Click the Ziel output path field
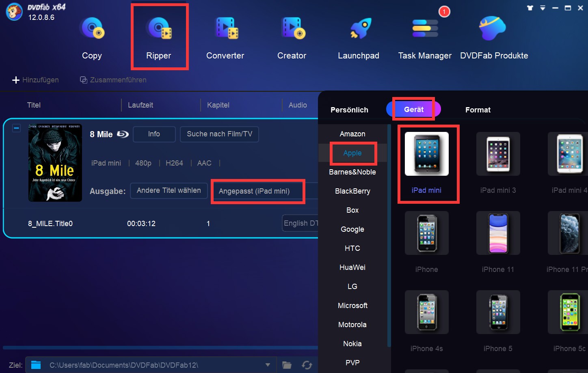The height and width of the screenshot is (373, 588). [x=151, y=365]
